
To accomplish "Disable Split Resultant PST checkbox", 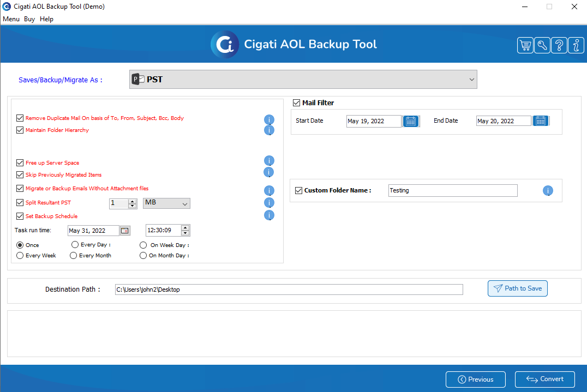I will (20, 202).
